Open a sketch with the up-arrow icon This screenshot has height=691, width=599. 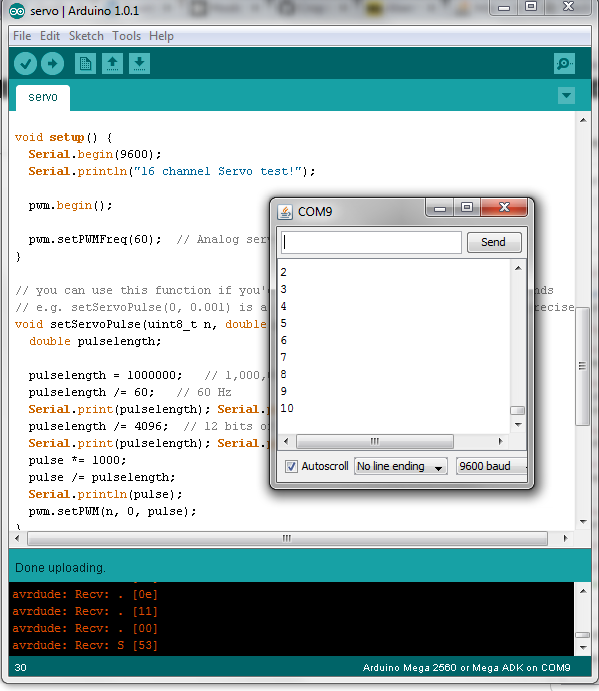point(112,64)
